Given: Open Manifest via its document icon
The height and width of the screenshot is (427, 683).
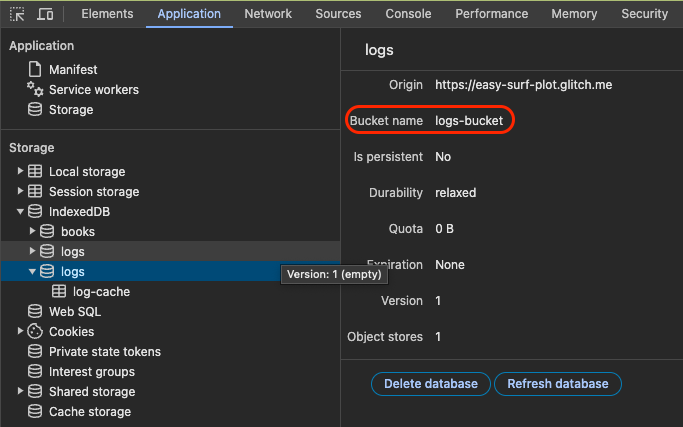Looking at the screenshot, I should click(x=35, y=70).
